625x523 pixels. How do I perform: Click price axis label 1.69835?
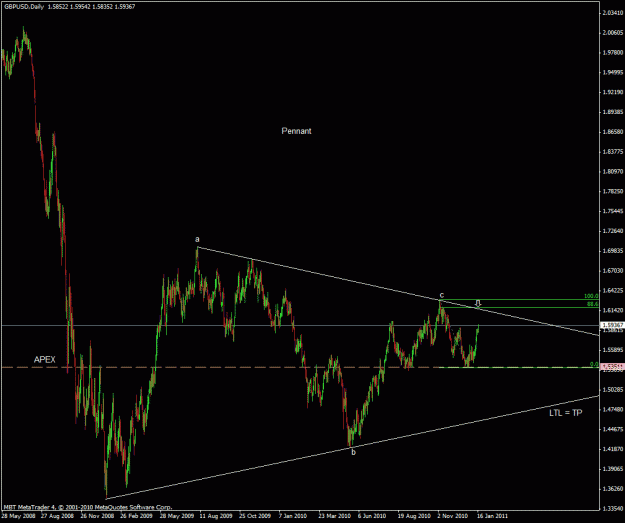[612, 251]
